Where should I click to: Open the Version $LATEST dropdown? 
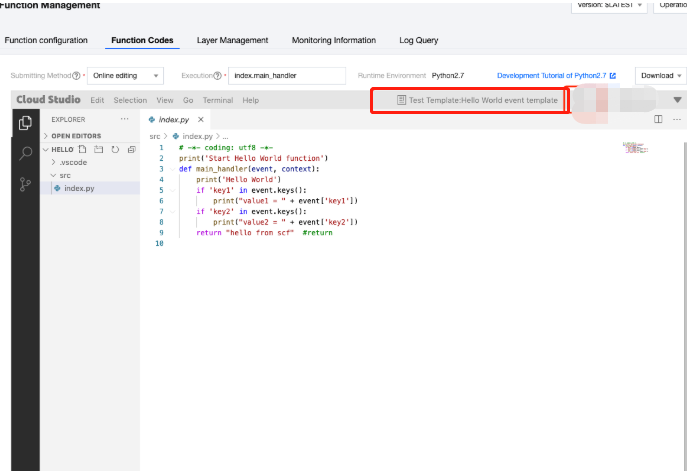[608, 5]
